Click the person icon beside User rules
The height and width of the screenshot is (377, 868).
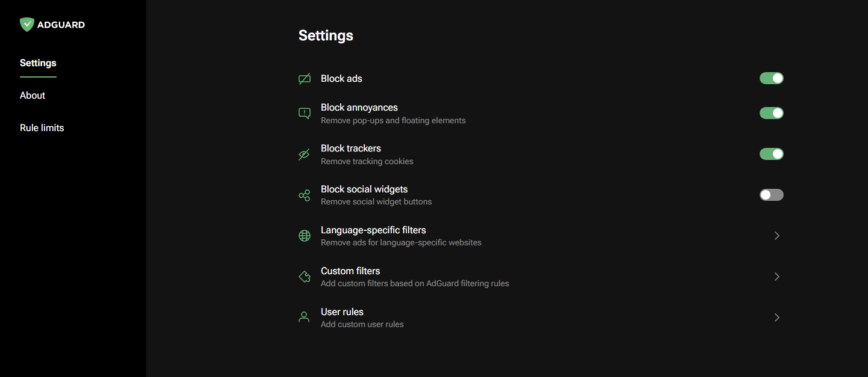tap(305, 317)
